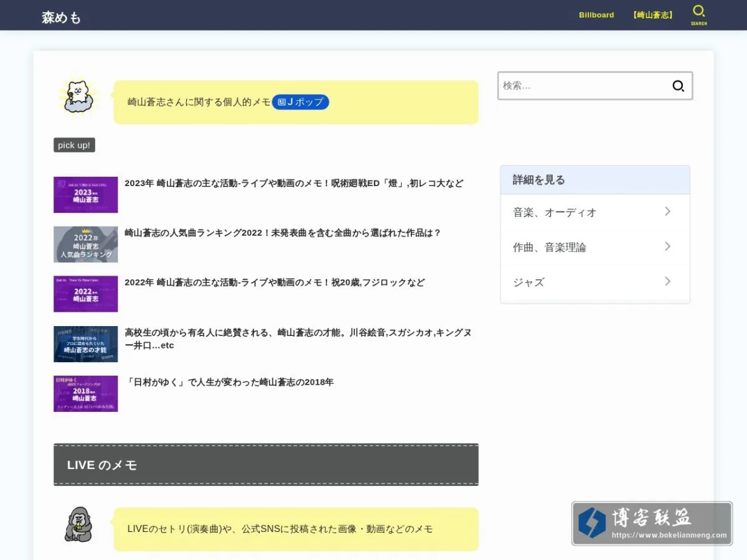The image size is (747, 560).
Task: Click the LIVEのセトリ speech bubble text
Action: pos(280,529)
